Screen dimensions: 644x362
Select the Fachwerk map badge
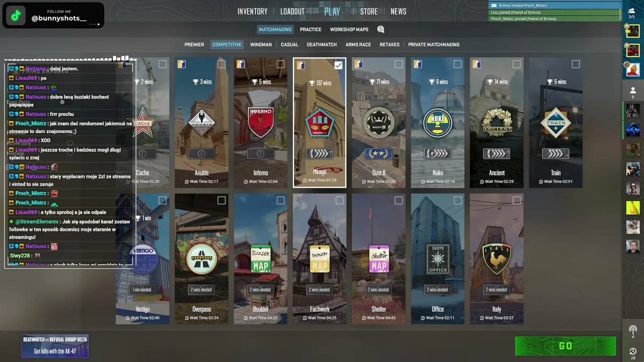(319, 259)
